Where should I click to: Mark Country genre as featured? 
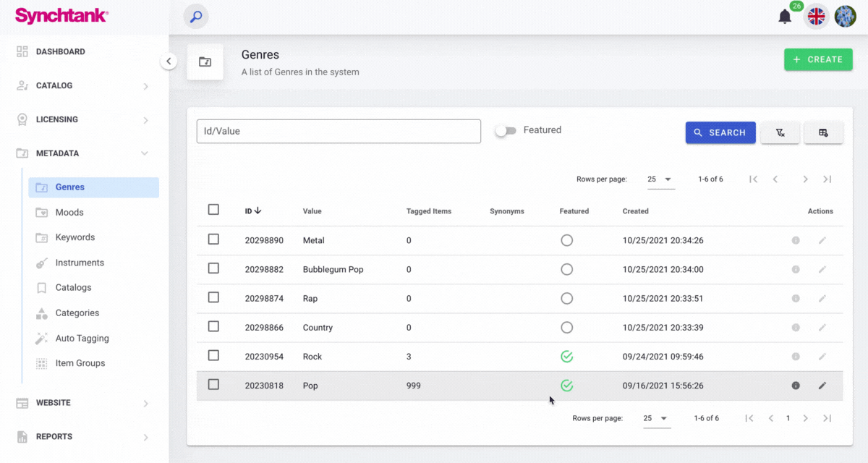point(566,328)
